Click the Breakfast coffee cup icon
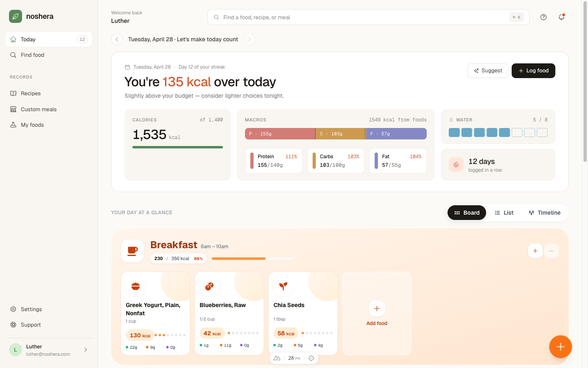588x368 pixels. (x=132, y=251)
